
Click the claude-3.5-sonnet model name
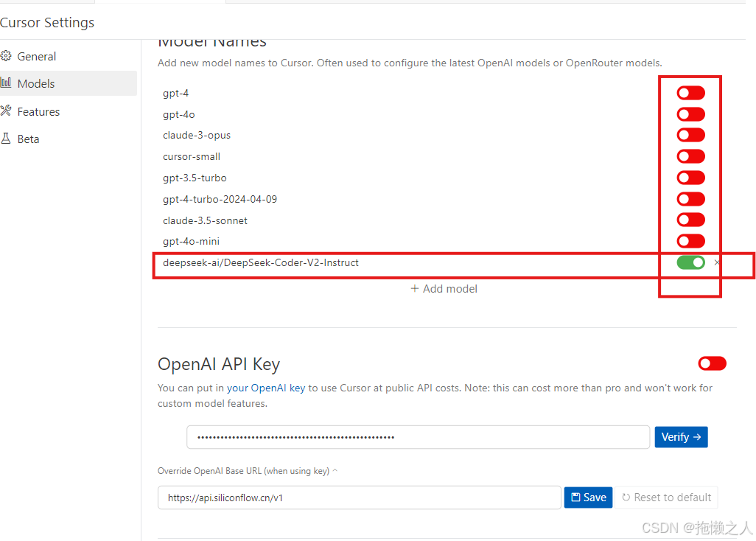[205, 220]
